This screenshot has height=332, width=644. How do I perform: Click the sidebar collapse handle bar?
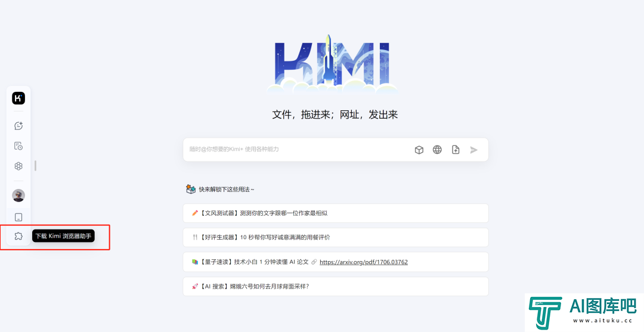[x=36, y=166]
